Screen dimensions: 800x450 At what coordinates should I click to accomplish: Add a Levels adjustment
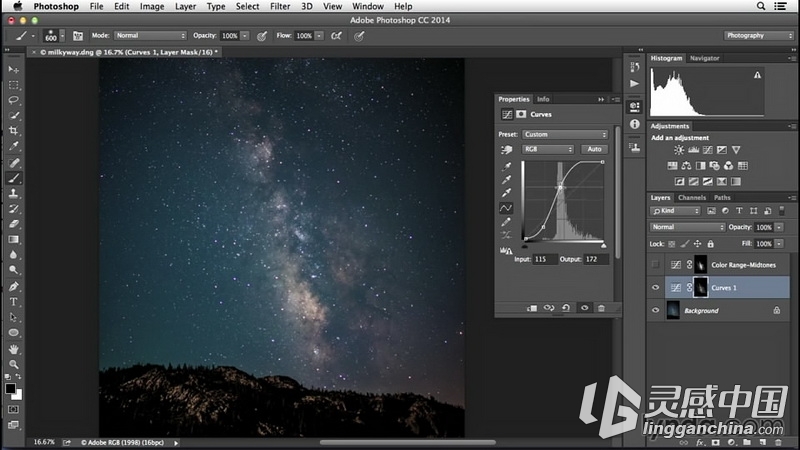tap(693, 150)
